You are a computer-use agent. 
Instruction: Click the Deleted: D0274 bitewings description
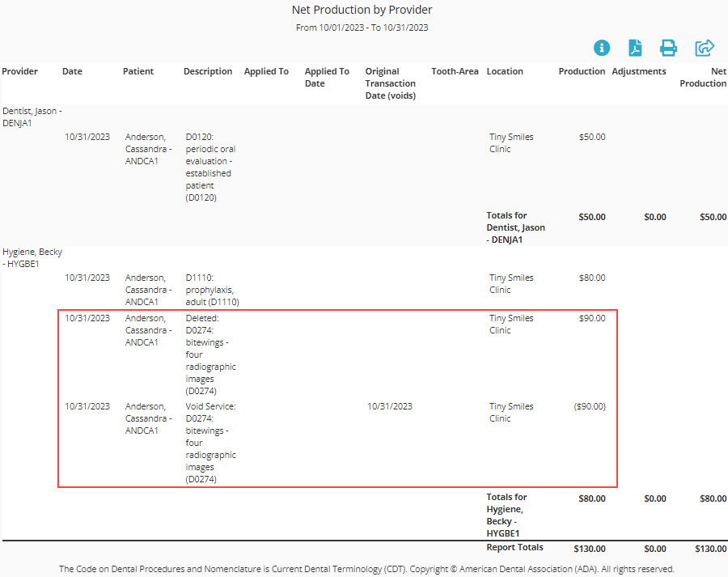tap(211, 354)
